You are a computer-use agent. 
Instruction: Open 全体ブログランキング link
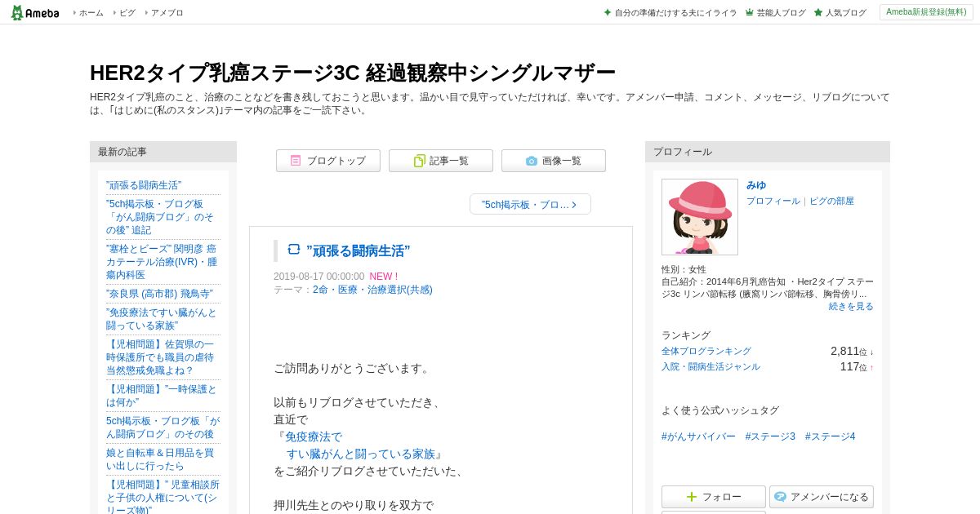click(x=706, y=351)
